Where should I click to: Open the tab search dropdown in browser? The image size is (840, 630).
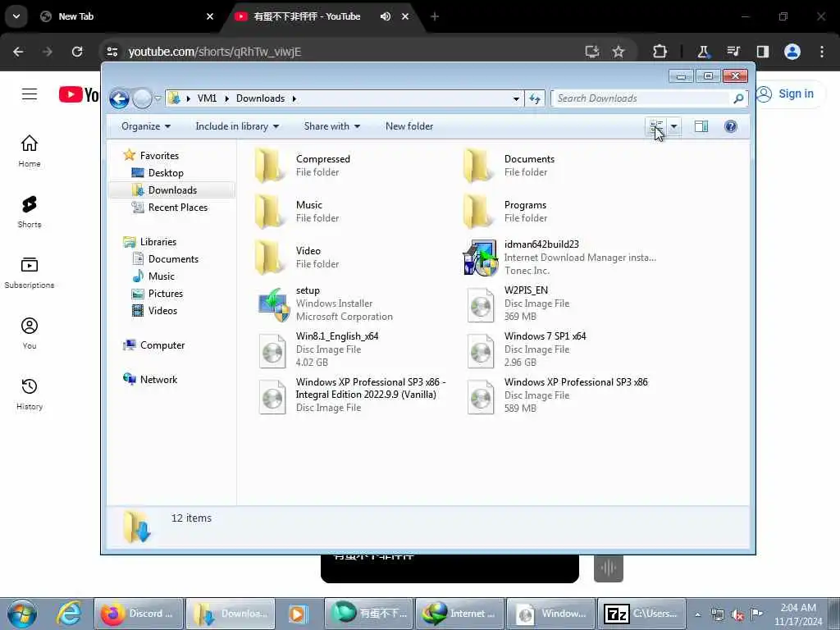[16, 16]
